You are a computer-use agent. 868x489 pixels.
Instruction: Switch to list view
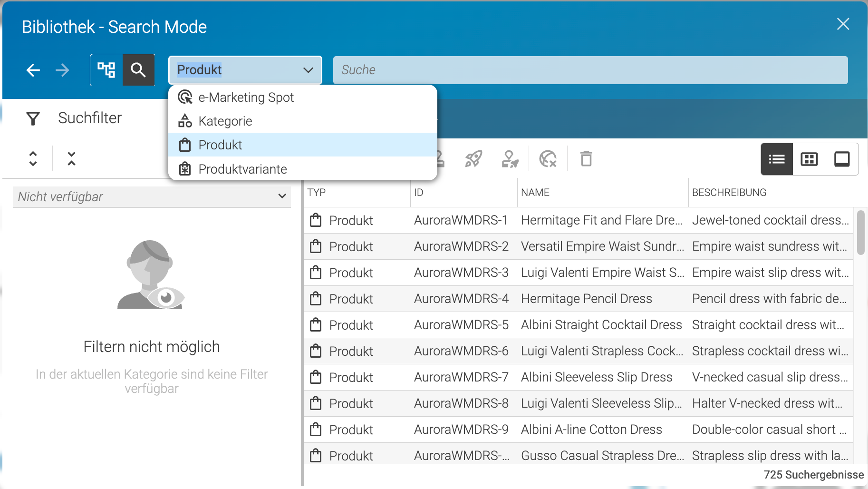(777, 159)
